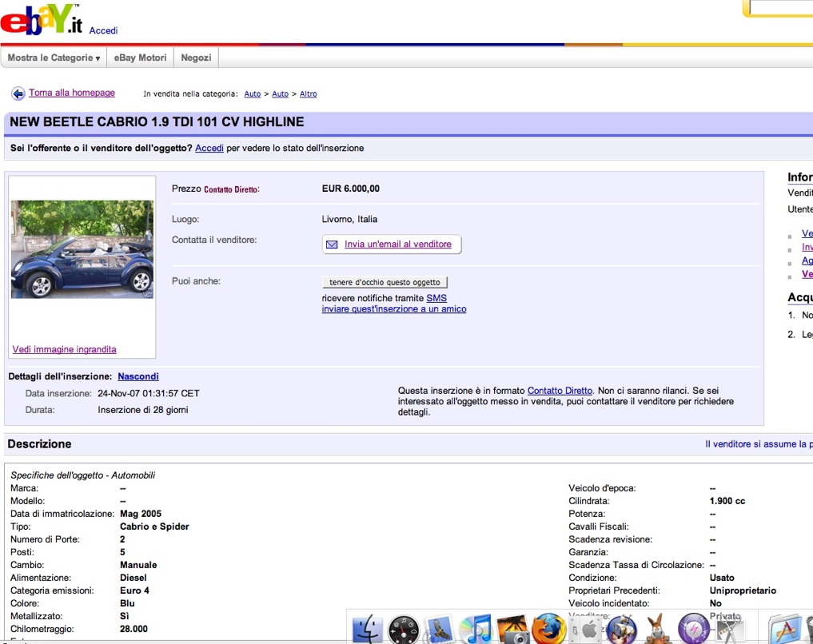Select the registration date Mag 2005

141,514
